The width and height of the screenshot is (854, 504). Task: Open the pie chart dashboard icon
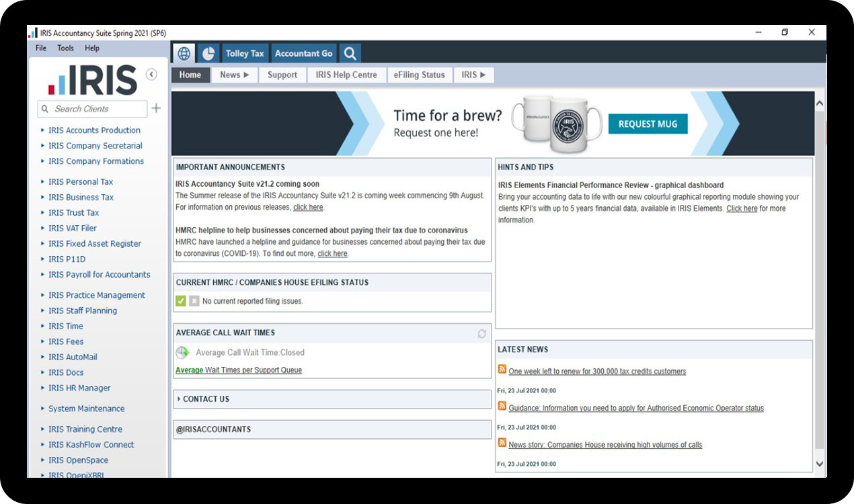(208, 54)
